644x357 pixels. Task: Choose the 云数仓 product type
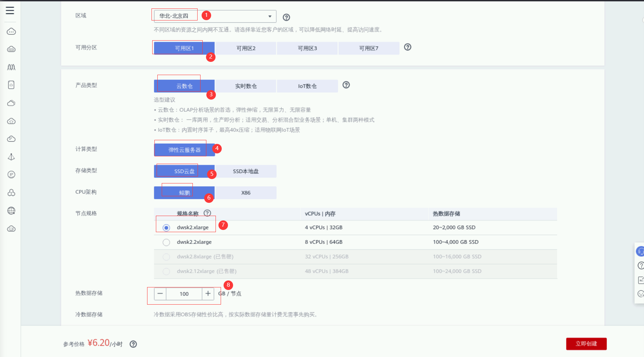(x=184, y=86)
